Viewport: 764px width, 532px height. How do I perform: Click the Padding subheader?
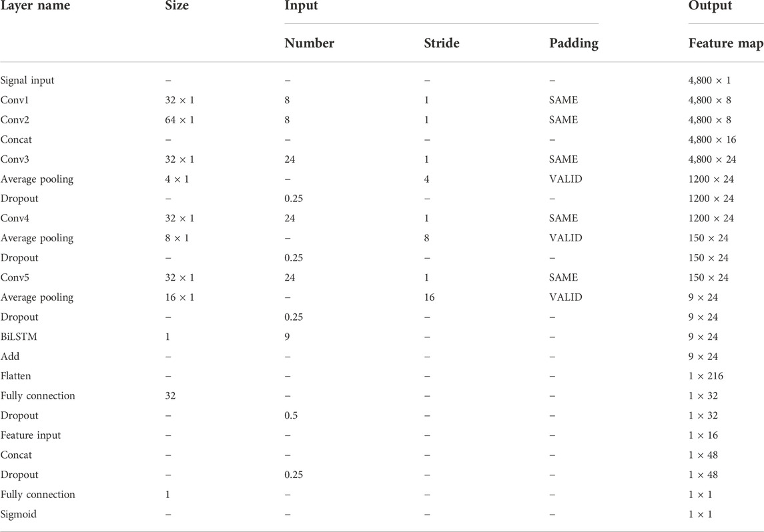point(573,43)
